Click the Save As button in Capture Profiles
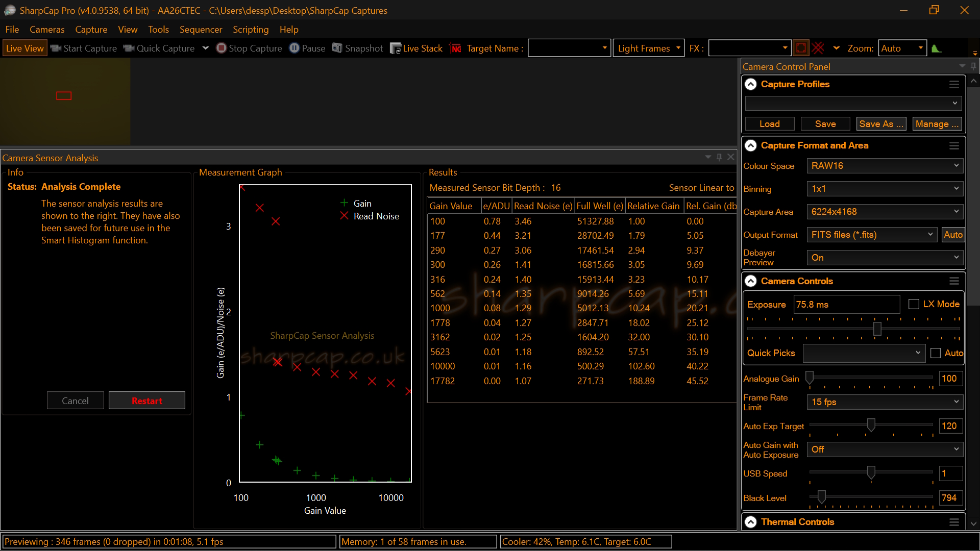The image size is (980, 551). point(881,124)
